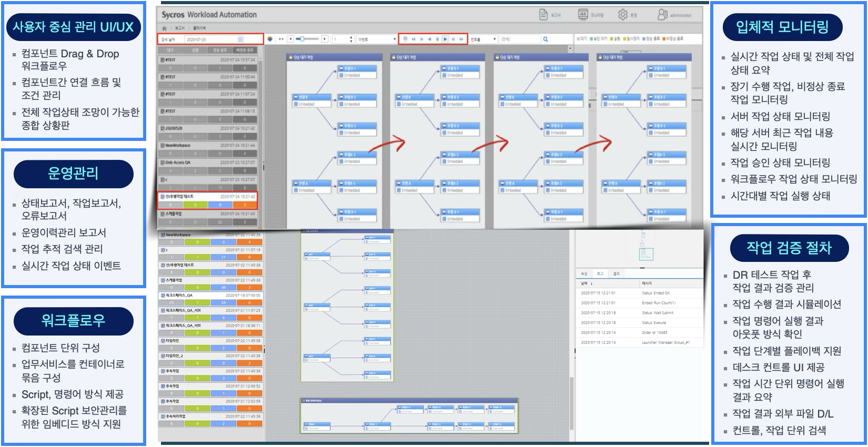
Task: Adjust the zoom slider handle in toolbar
Action: (x=302, y=39)
